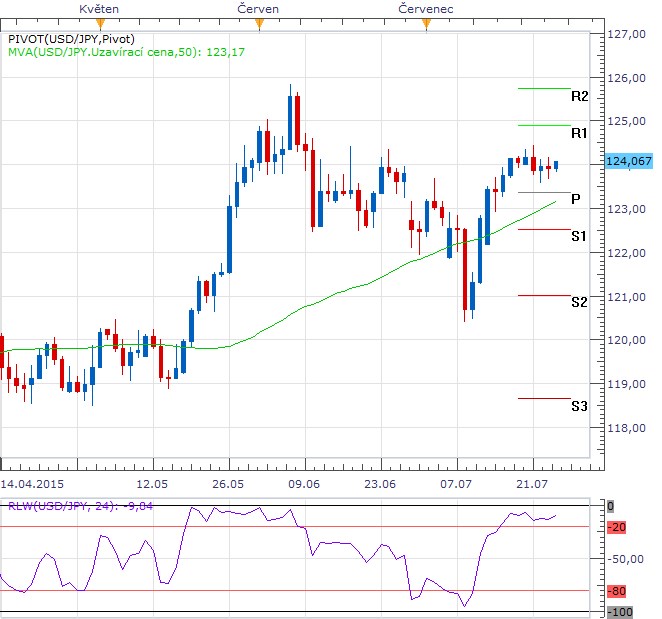The height and width of the screenshot is (619, 662).
Task: Click the 12.05 date axis label
Action: point(152,484)
